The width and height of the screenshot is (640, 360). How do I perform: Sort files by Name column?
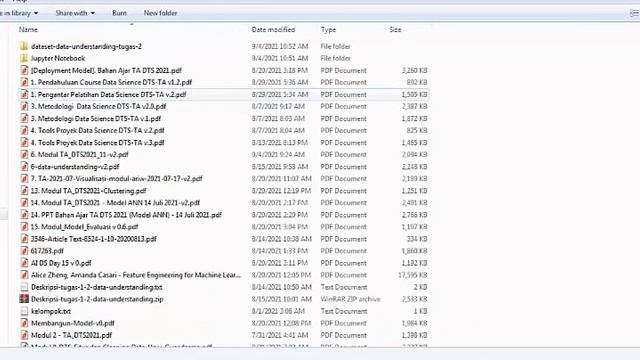tap(28, 29)
